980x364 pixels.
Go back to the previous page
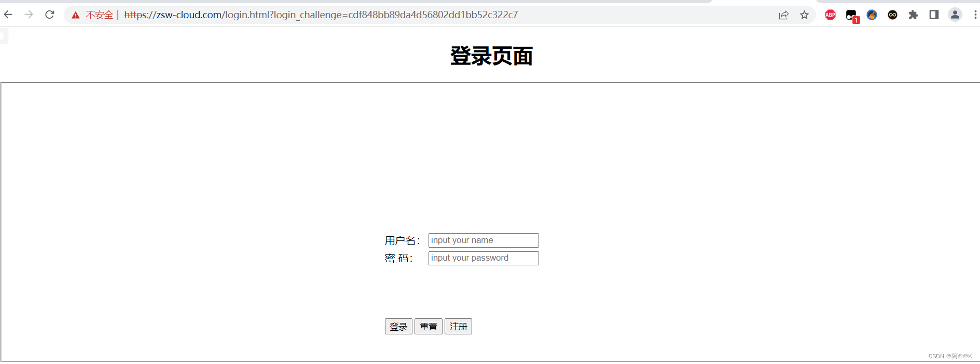coord(8,15)
